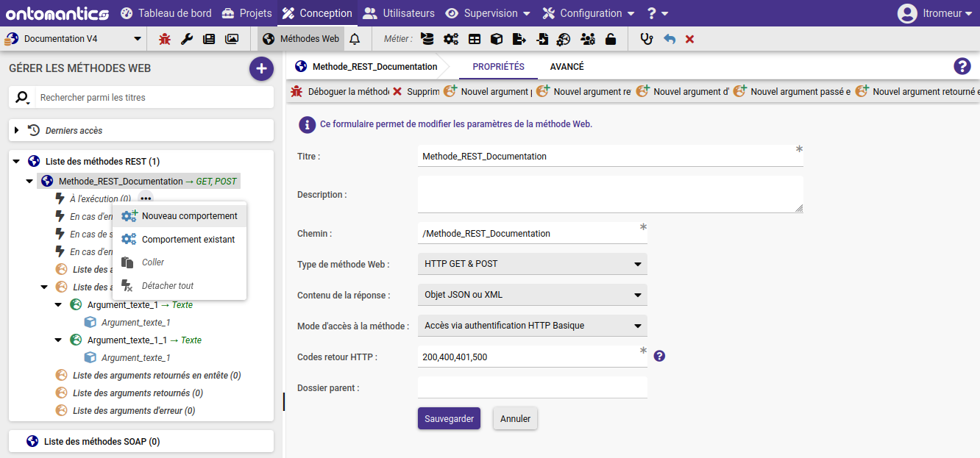Click the ontomantics logo
This screenshot has height=458, width=980.
point(57,13)
